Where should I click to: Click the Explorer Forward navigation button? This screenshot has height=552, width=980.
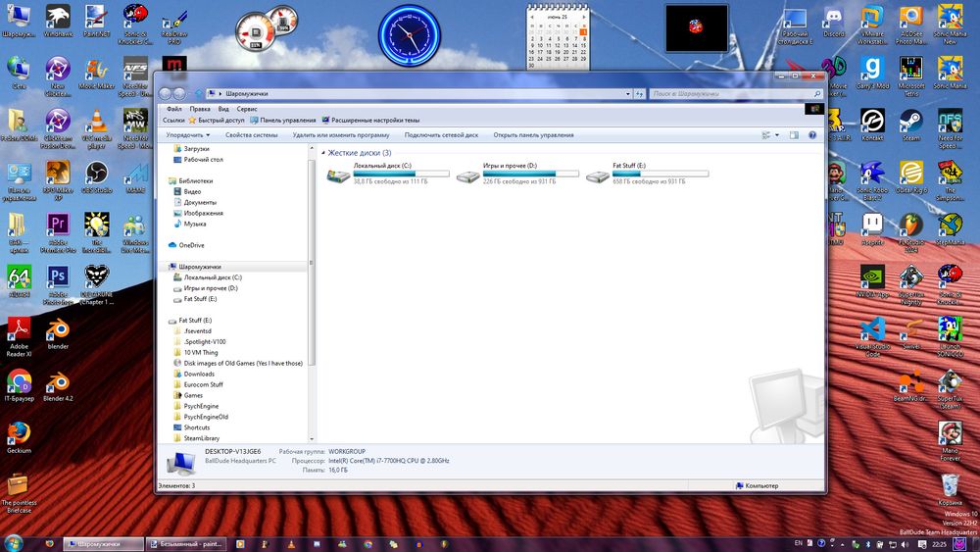coord(178,94)
